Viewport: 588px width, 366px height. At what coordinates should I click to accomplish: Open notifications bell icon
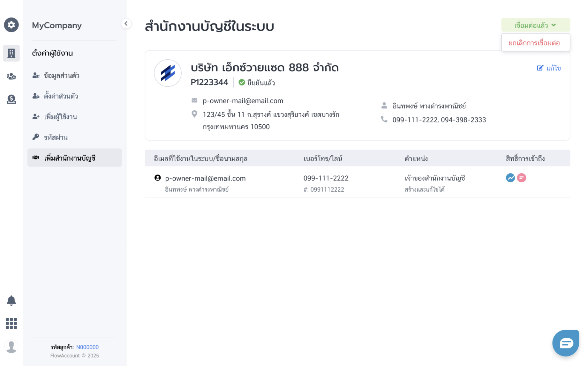point(11,300)
